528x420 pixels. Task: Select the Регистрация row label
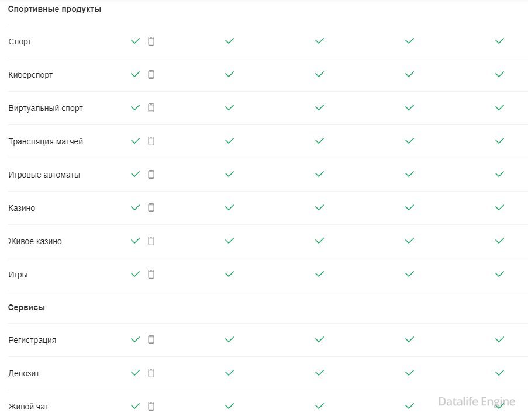(x=32, y=341)
